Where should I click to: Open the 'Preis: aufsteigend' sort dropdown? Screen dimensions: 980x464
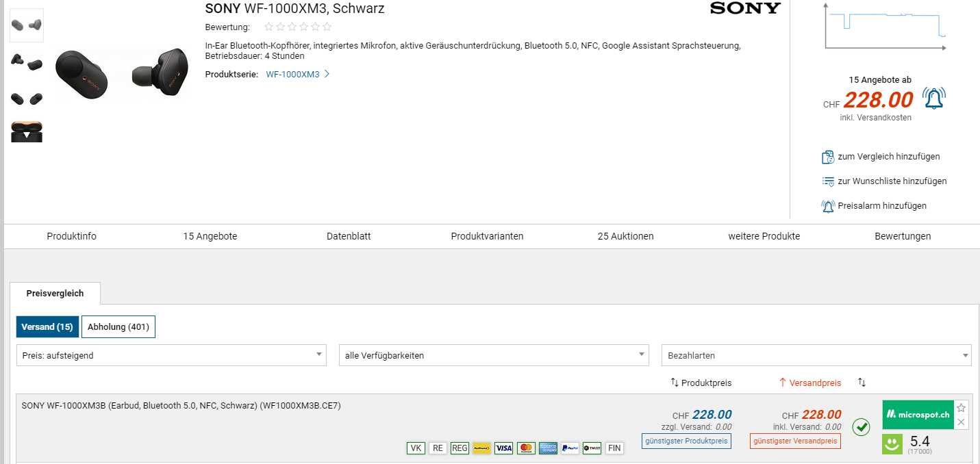(x=171, y=355)
